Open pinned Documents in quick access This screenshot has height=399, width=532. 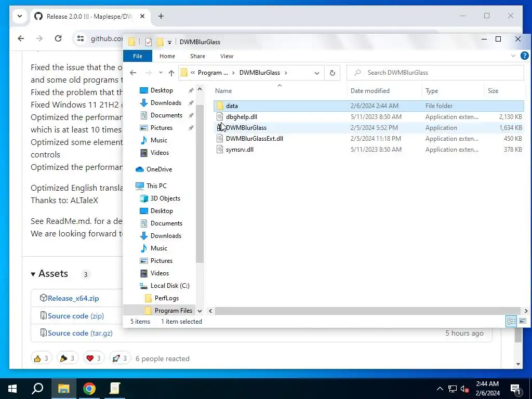click(x=166, y=115)
